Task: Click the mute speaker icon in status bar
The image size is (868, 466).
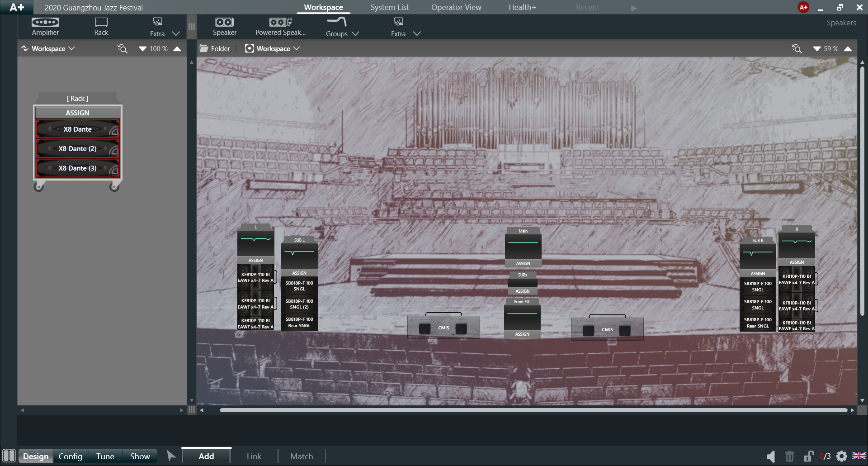Action: [771, 456]
